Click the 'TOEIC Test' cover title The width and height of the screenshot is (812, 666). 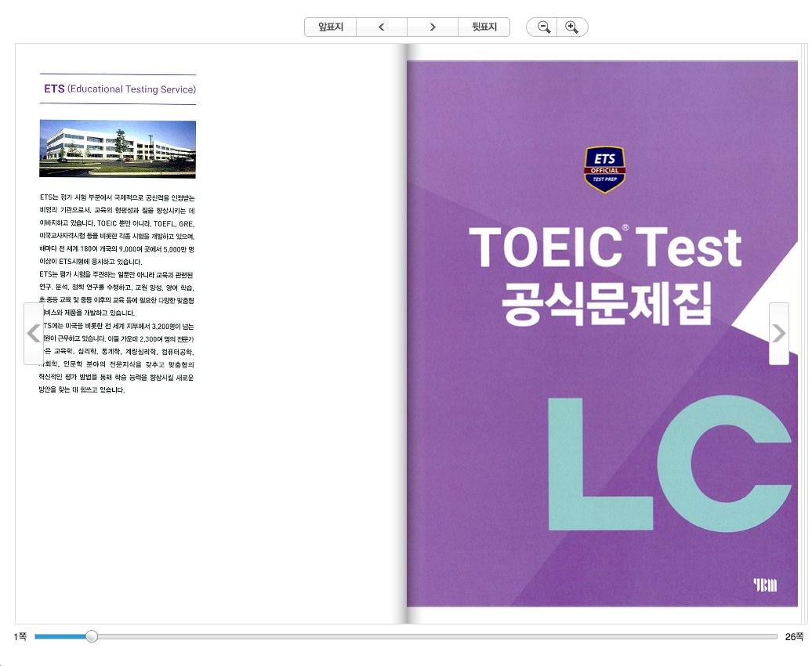pos(605,248)
